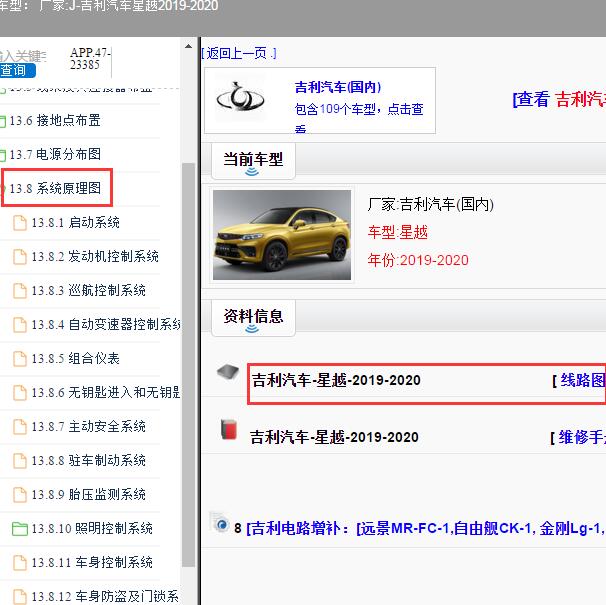This screenshot has width=606, height=605.
Task: Expand green folder 13.8.10 照明控制系统
Action: pyautogui.click(x=20, y=529)
